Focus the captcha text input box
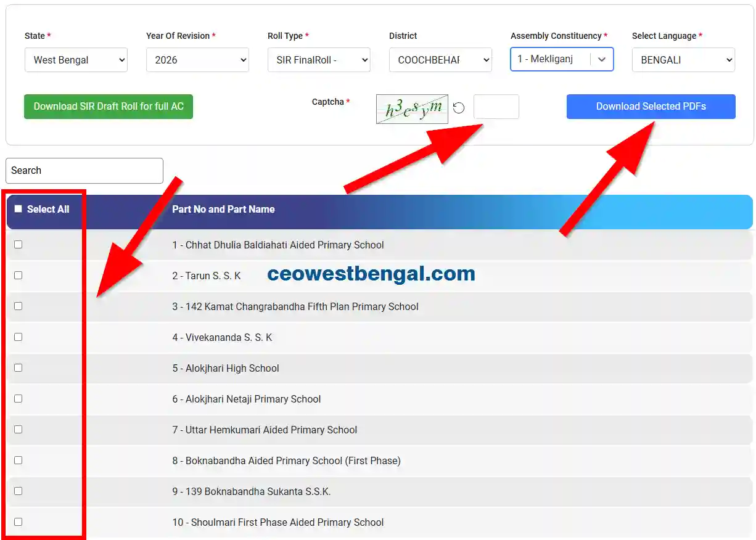This screenshot has height=540, width=756. pyautogui.click(x=496, y=107)
